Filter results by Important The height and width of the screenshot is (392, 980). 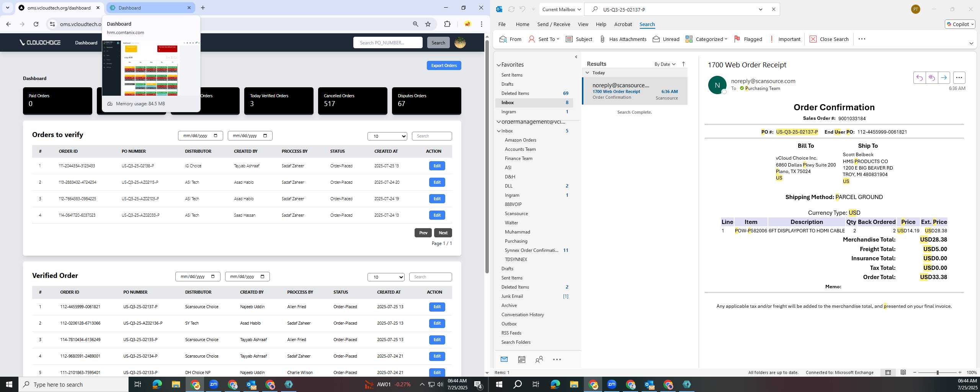coord(785,39)
